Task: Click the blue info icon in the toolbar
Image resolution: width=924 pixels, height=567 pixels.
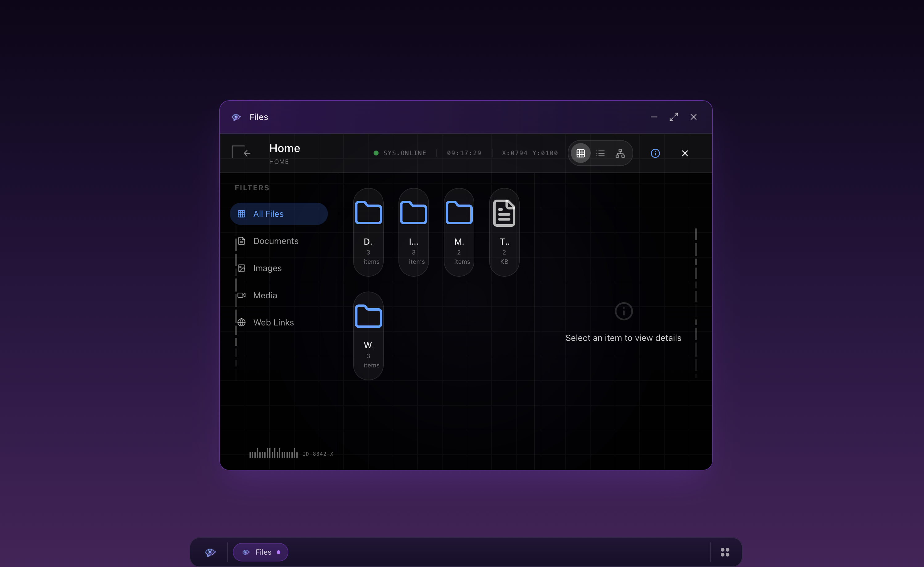Action: pyautogui.click(x=655, y=153)
